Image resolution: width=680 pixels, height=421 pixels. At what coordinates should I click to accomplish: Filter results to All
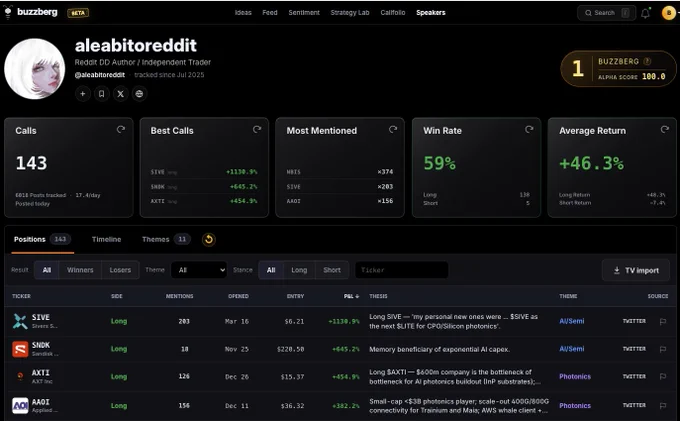[47, 270]
